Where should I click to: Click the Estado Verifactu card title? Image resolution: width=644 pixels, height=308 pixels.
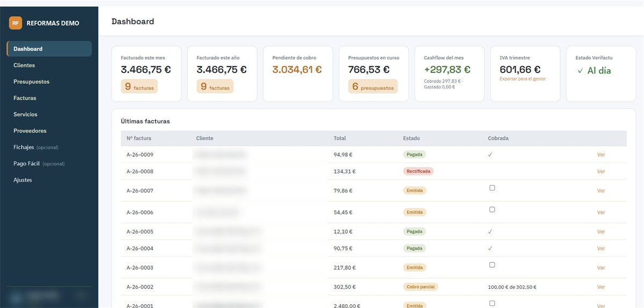point(594,57)
